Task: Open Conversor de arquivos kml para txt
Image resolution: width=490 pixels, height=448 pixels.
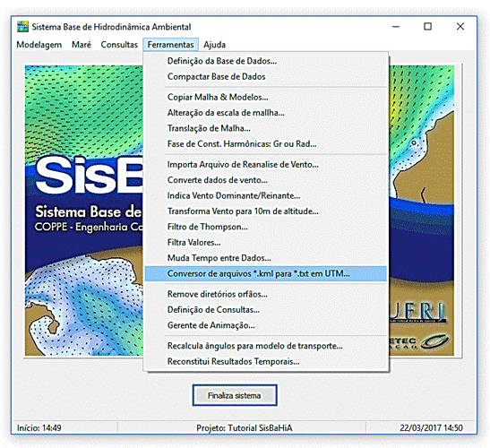Action: tap(266, 274)
